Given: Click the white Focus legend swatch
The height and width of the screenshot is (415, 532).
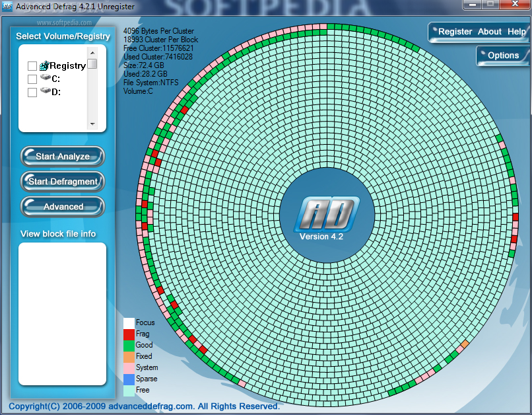Looking at the screenshot, I should (x=129, y=323).
